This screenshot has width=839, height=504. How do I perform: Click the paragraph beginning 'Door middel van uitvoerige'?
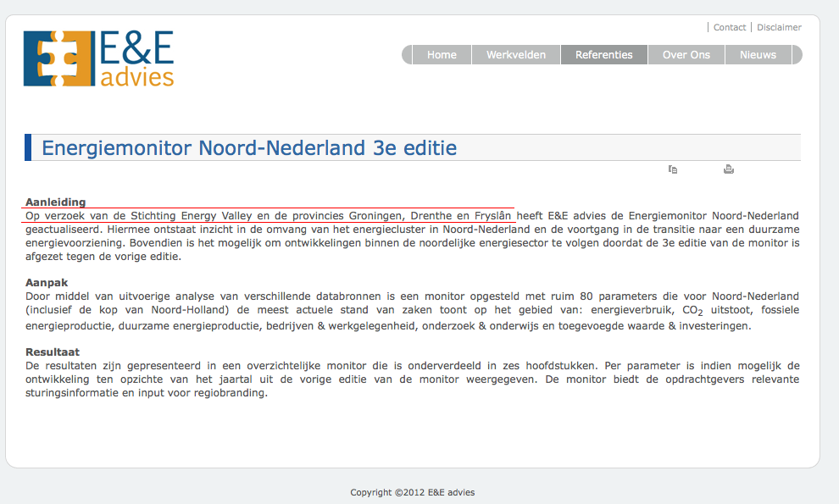click(x=412, y=311)
